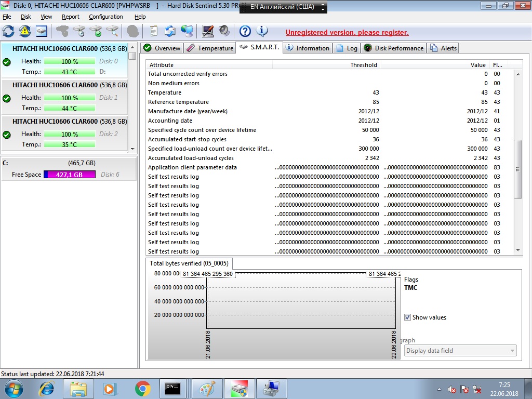The image size is (532, 399).
Task: Open the Display data field dropdown
Action: point(460,351)
